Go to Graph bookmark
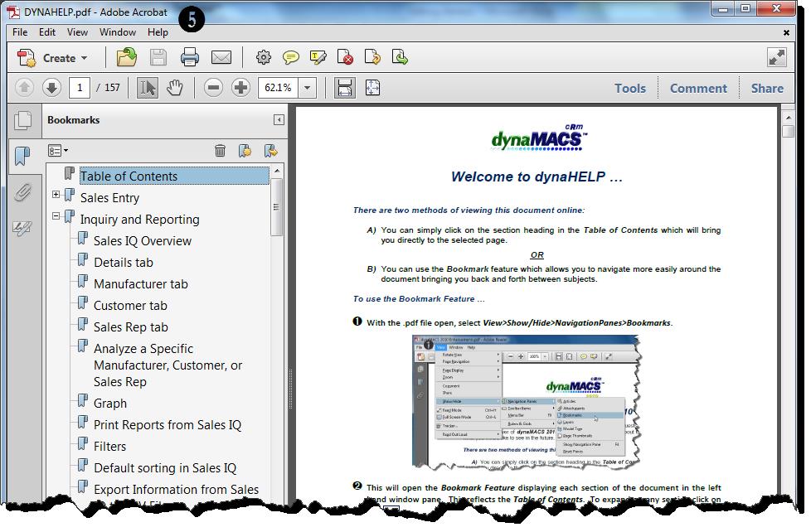Screen dimensions: 811x532 click(110, 404)
